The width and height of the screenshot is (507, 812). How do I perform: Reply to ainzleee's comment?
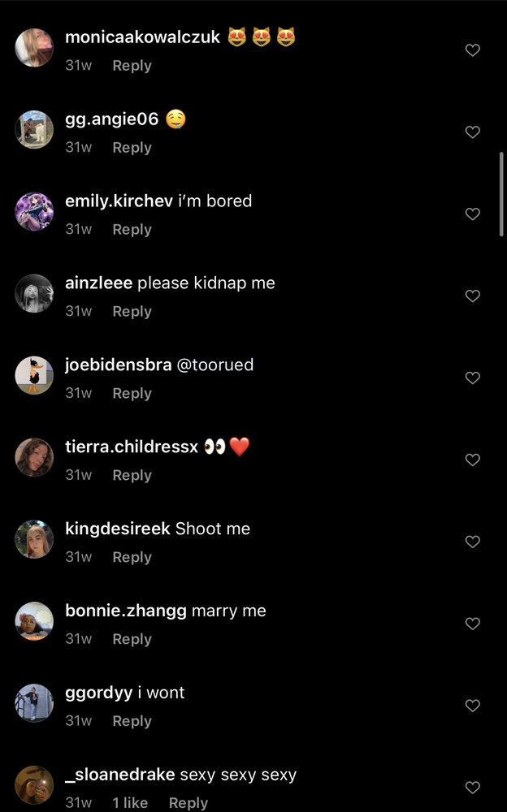coord(132,311)
